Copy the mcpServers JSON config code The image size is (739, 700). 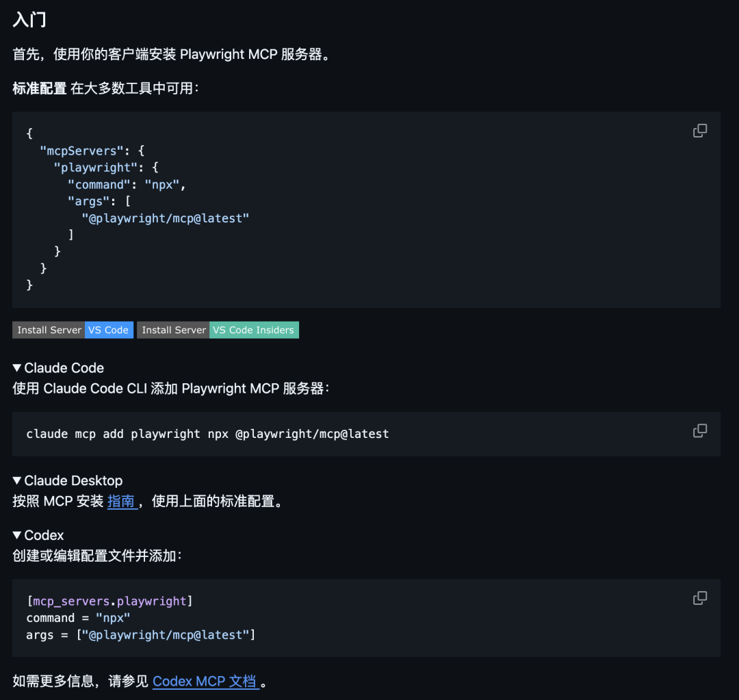[700, 131]
